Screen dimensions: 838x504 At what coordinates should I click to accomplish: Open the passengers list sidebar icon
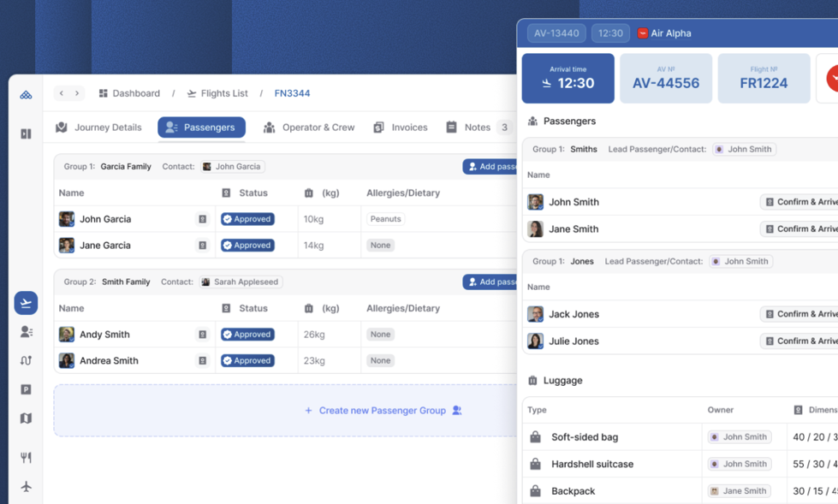[26, 332]
